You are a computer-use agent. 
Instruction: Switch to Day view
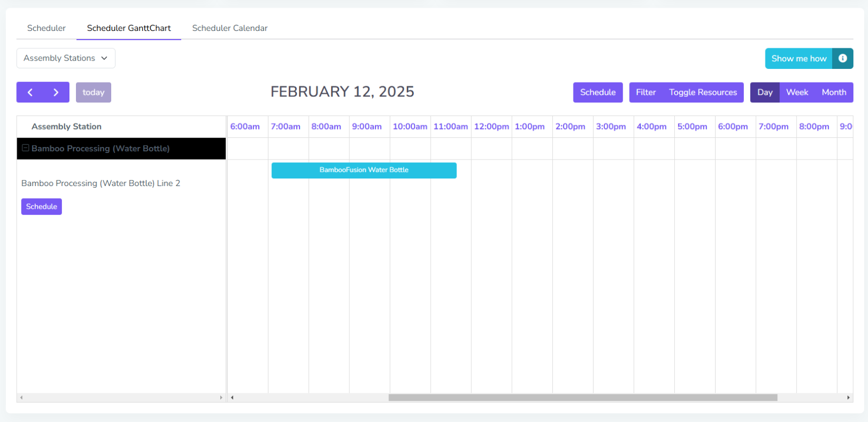tap(764, 92)
